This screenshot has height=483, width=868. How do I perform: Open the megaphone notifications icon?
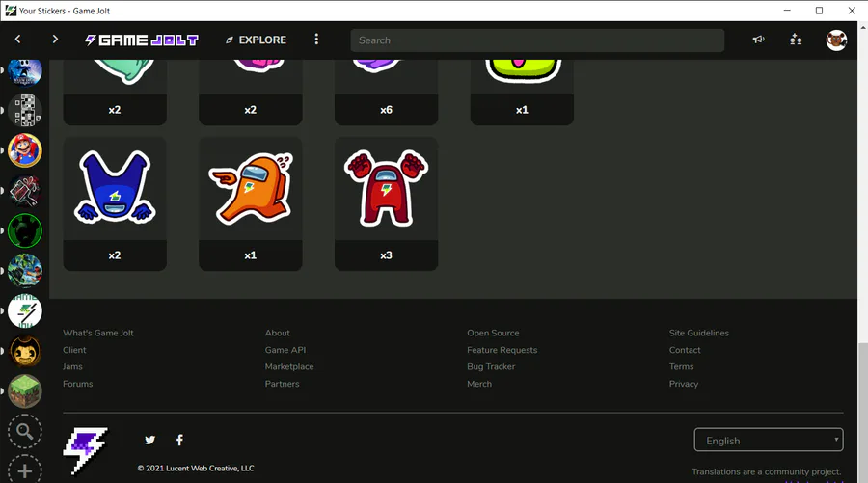(758, 40)
